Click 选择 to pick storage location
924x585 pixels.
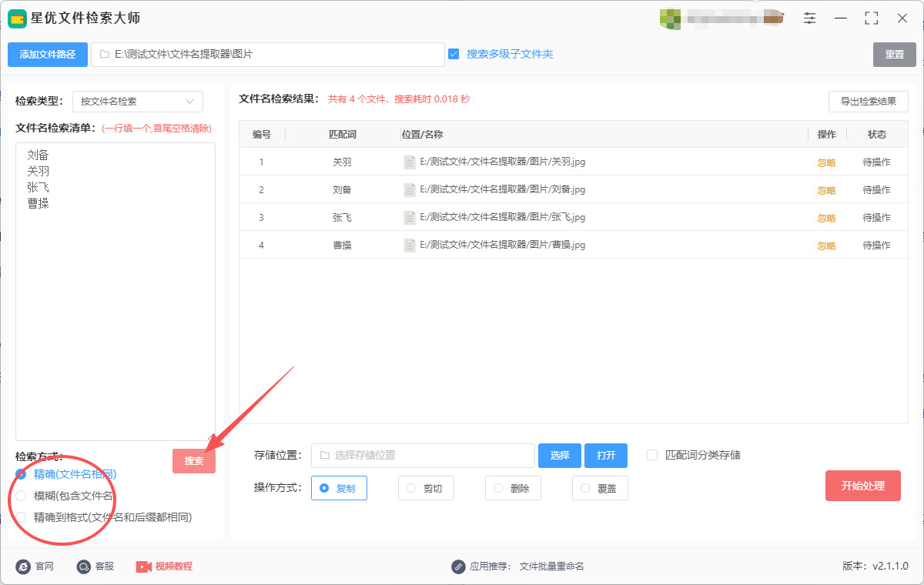(560, 456)
